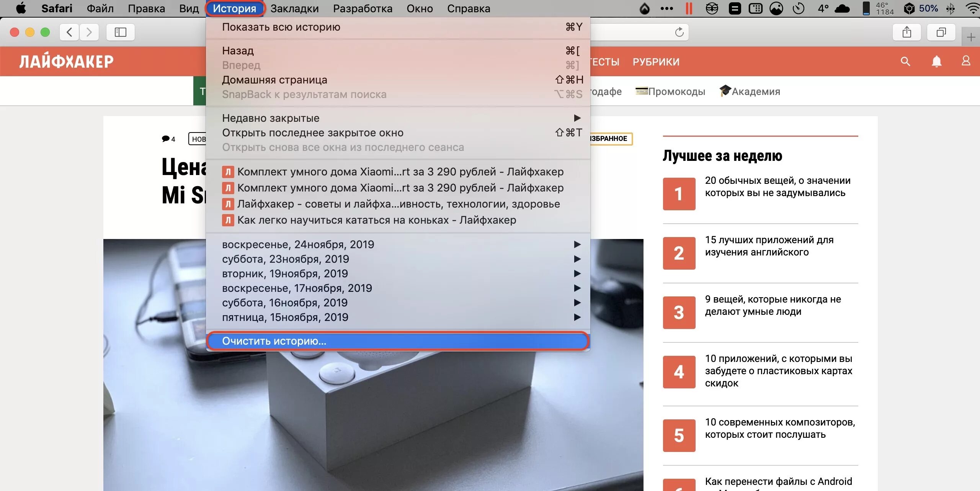Open Как легко научиться кататься на коньках entry
This screenshot has height=491, width=980.
398,220
